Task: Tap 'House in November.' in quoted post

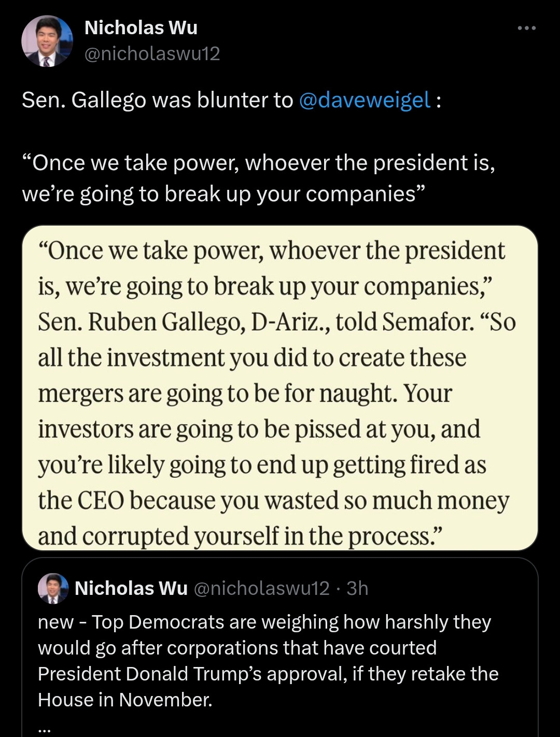Action: coord(125,700)
